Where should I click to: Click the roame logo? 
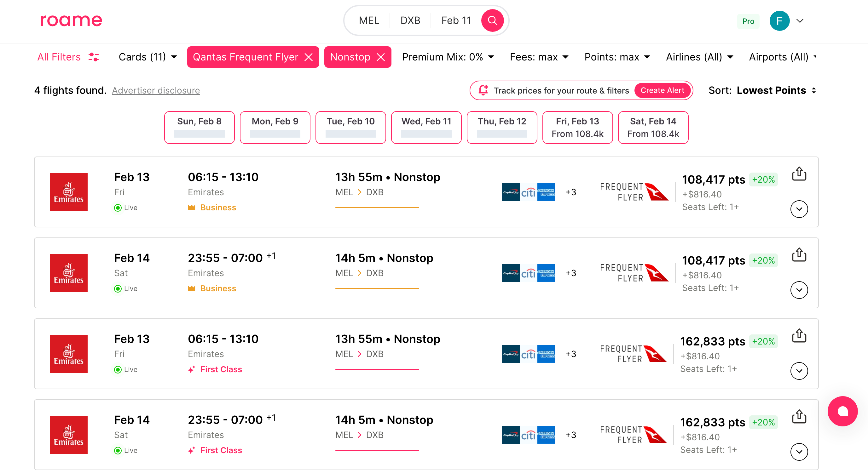(71, 20)
